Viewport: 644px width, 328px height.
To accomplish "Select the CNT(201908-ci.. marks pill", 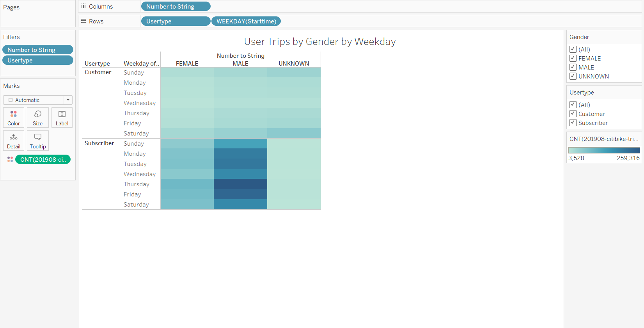I will [43, 159].
